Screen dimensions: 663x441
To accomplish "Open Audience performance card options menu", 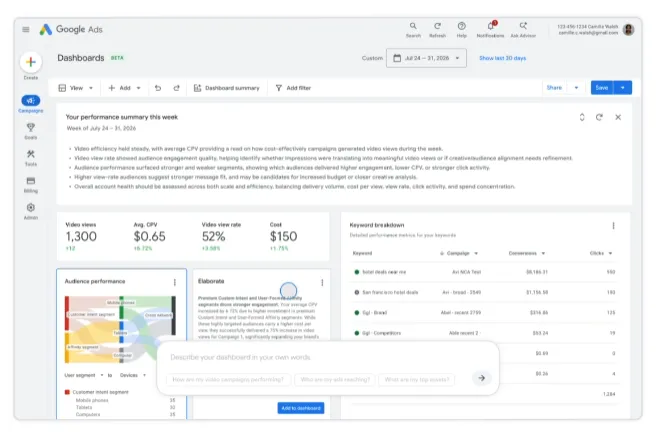I will [x=175, y=282].
